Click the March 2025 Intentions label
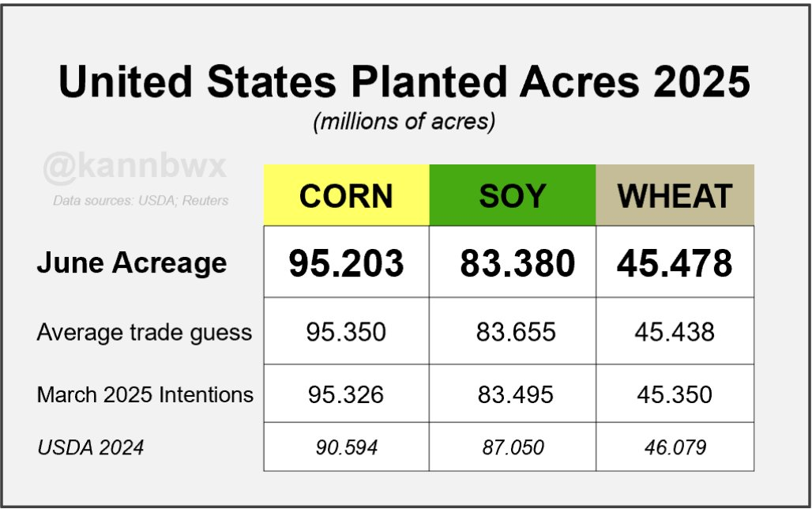The width and height of the screenshot is (812, 509). [145, 395]
